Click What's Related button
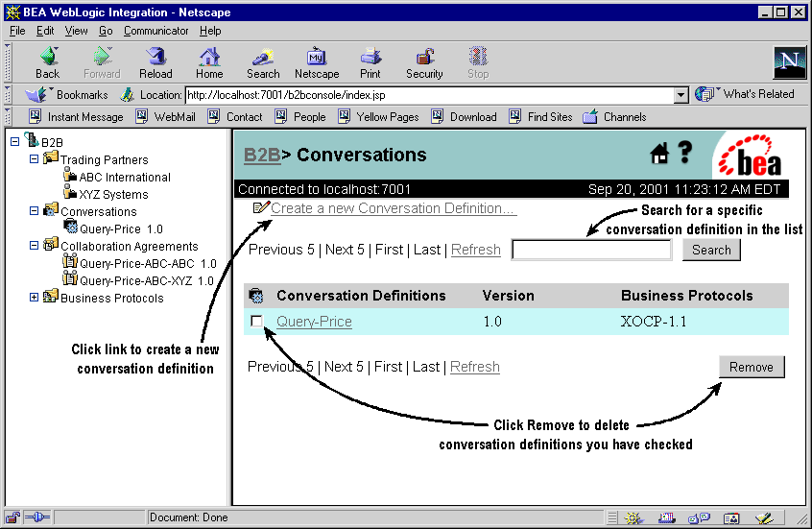 tap(745, 94)
